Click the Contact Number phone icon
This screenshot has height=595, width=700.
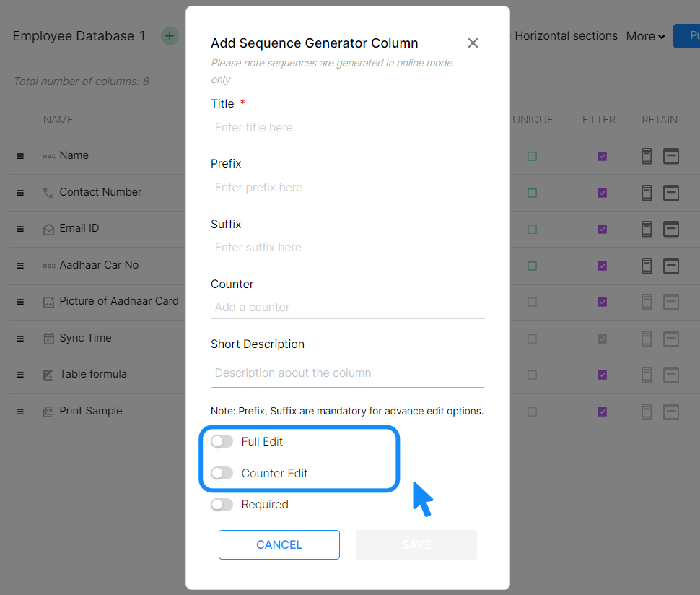click(x=48, y=193)
